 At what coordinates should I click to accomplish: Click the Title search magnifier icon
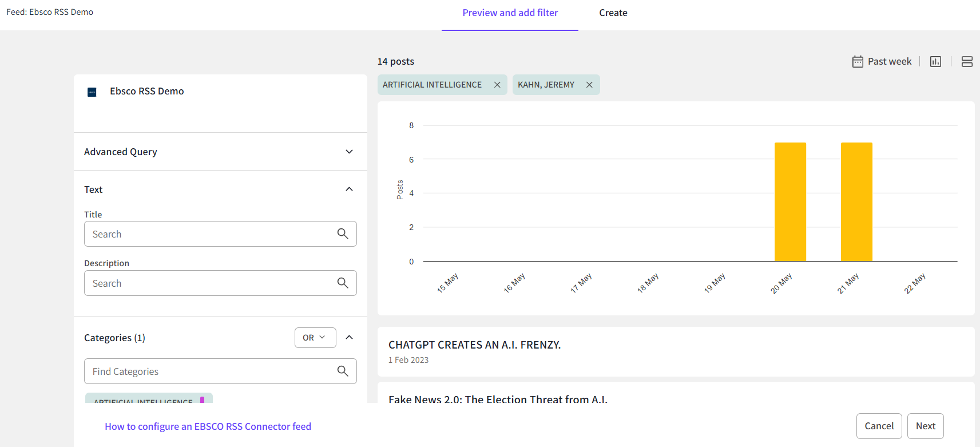tap(343, 234)
